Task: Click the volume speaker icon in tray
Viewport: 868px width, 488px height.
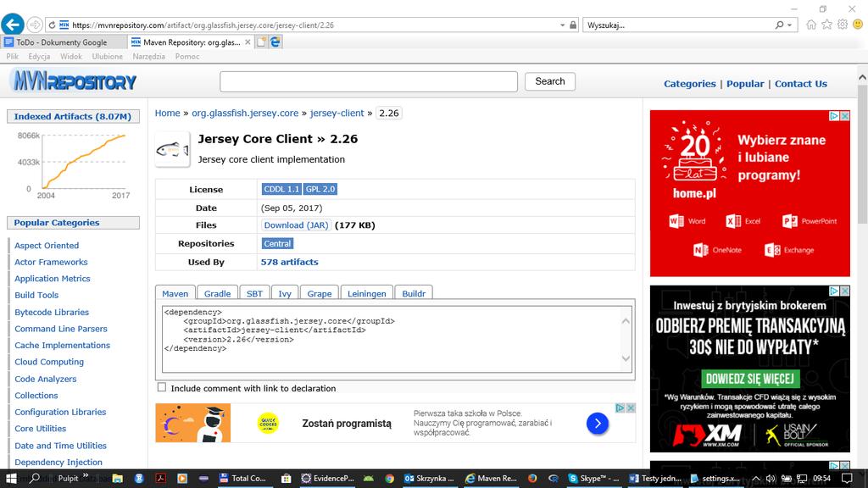Action: pyautogui.click(x=771, y=479)
